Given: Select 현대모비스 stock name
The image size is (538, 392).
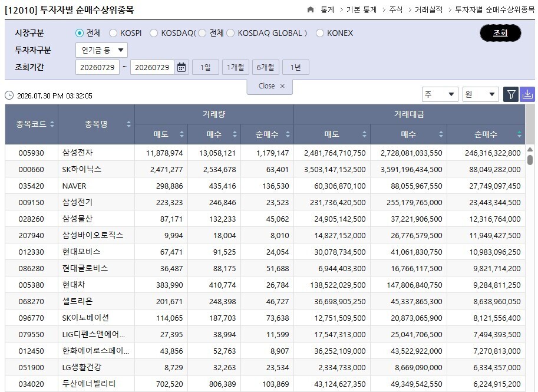Looking at the screenshot, I should [81, 252].
